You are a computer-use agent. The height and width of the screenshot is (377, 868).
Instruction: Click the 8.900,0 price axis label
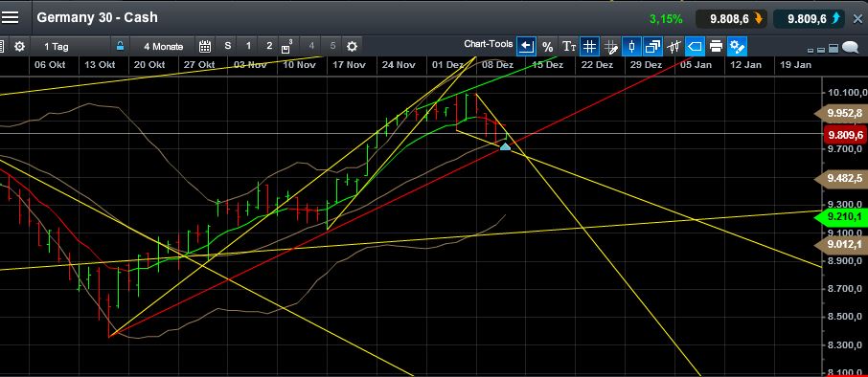(x=844, y=260)
